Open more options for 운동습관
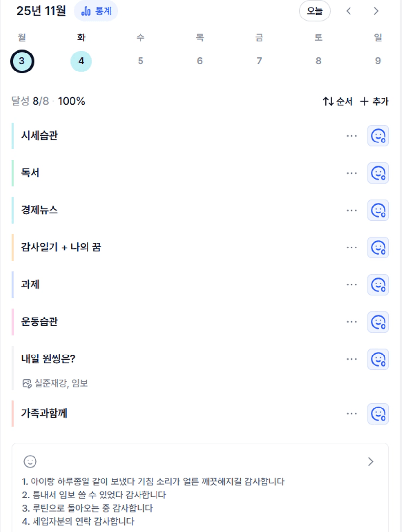This screenshot has width=402, height=532. click(x=351, y=322)
